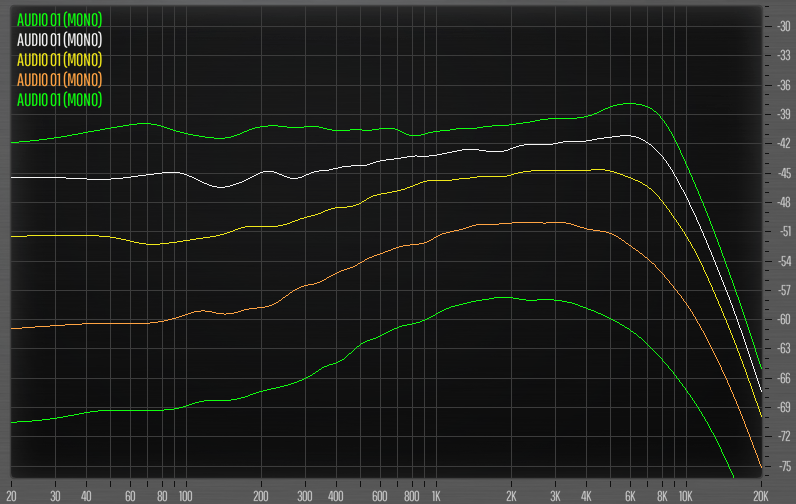Click the white curve's peak near 6K
The height and width of the screenshot is (504, 796).
(x=627, y=135)
